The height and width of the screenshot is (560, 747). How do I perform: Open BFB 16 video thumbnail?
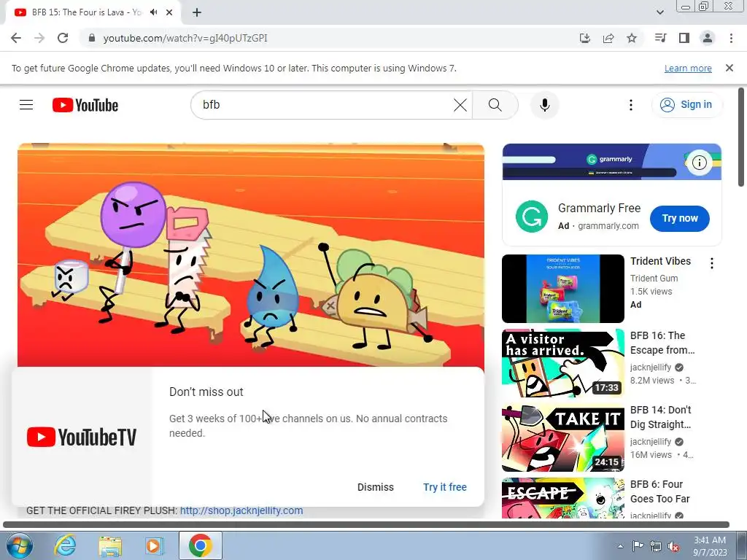pos(563,363)
